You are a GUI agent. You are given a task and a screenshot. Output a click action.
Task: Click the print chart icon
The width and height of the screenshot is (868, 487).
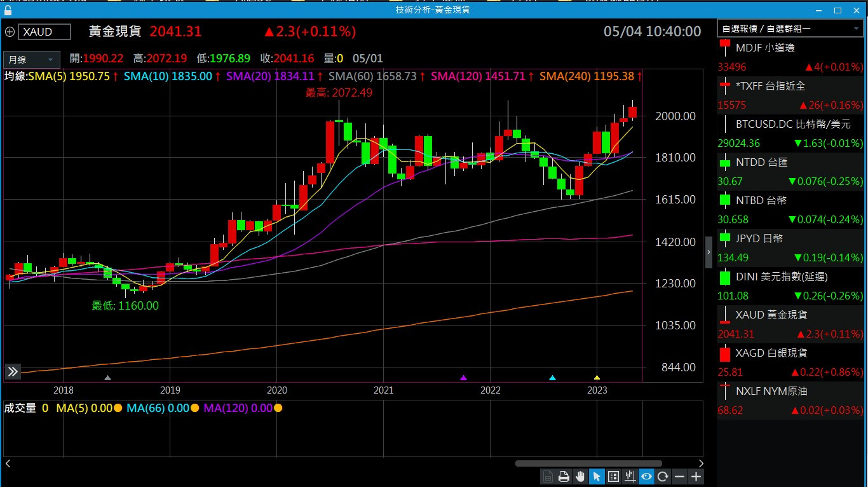coord(564,477)
